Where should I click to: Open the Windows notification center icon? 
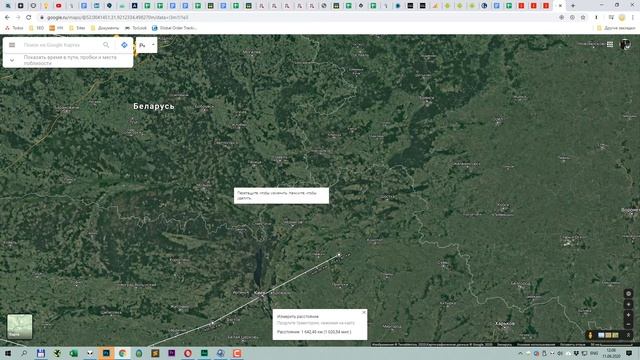click(x=629, y=353)
